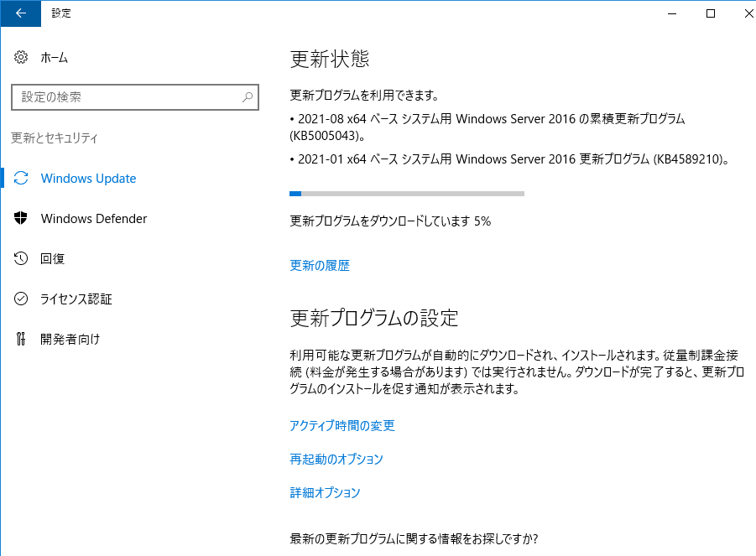Click the KB4589210 update entry
Screen dimensions: 756x556
(x=510, y=159)
